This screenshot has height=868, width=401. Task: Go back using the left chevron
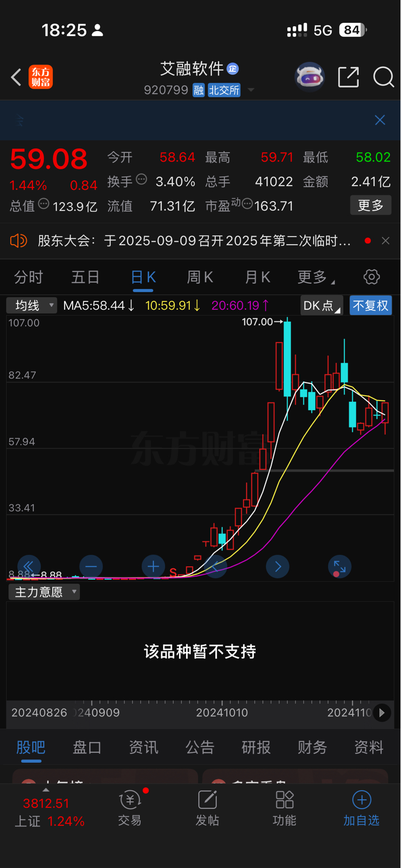[x=16, y=77]
